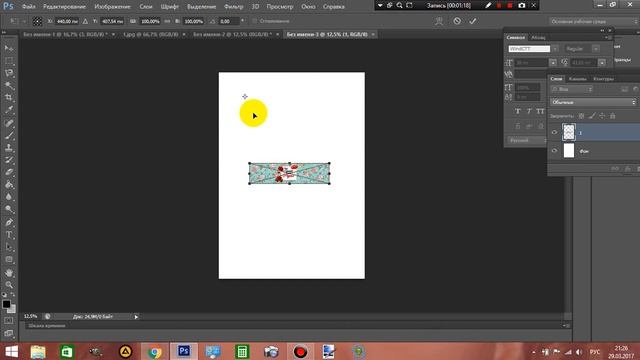The image size is (640, 360).
Task: Select the Path Selection tool
Action: (9, 247)
